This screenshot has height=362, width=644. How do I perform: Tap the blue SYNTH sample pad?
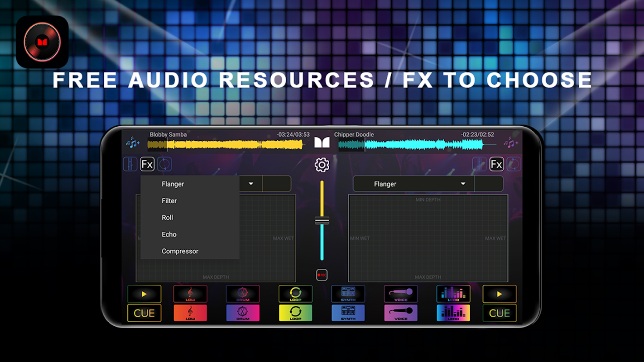(x=348, y=313)
